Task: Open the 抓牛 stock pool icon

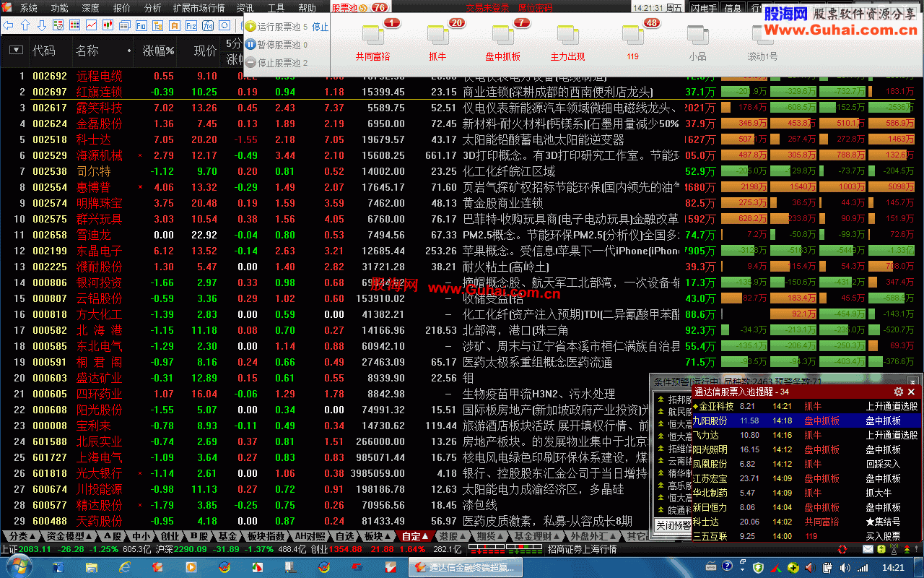Action: click(438, 34)
